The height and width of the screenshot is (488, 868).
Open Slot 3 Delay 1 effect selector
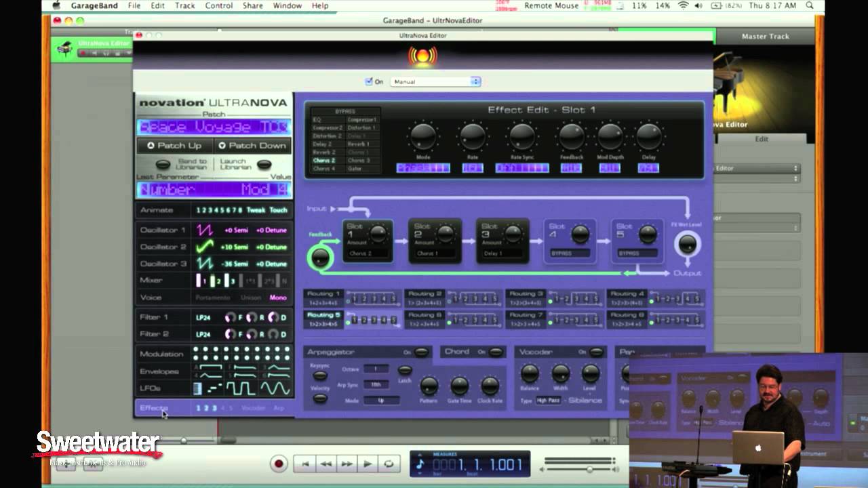point(502,253)
